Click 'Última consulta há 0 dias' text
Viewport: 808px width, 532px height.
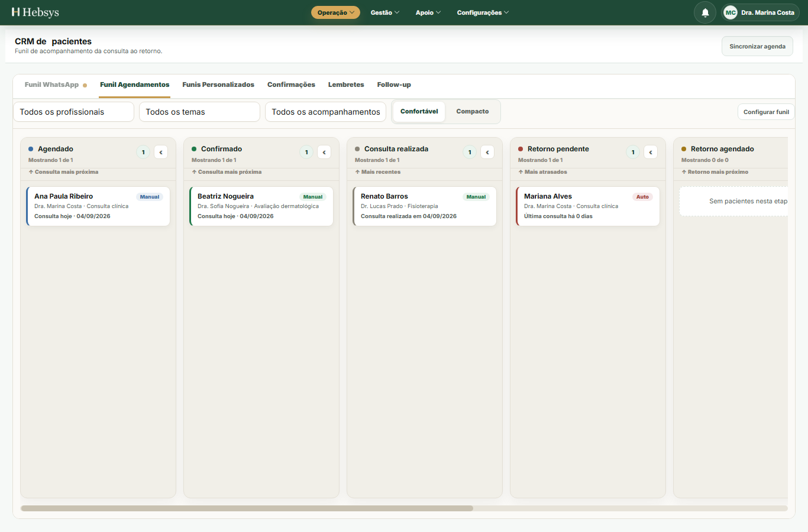tap(558, 216)
